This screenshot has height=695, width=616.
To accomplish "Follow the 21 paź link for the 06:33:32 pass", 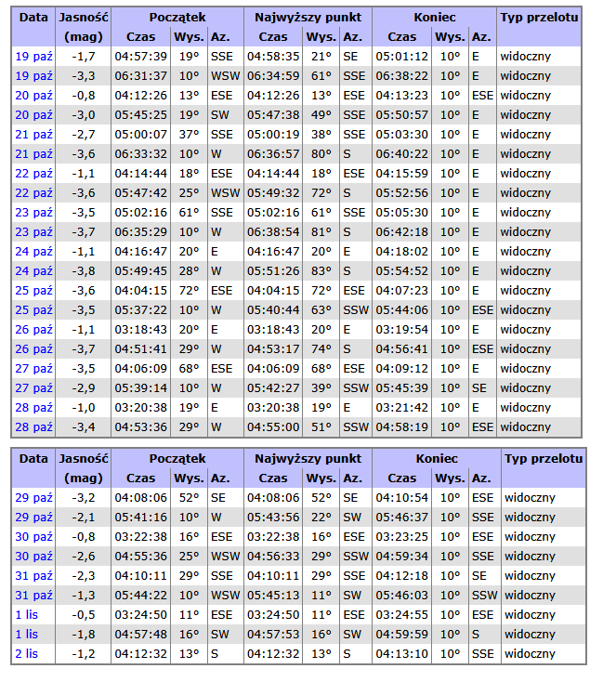I will pyautogui.click(x=33, y=154).
